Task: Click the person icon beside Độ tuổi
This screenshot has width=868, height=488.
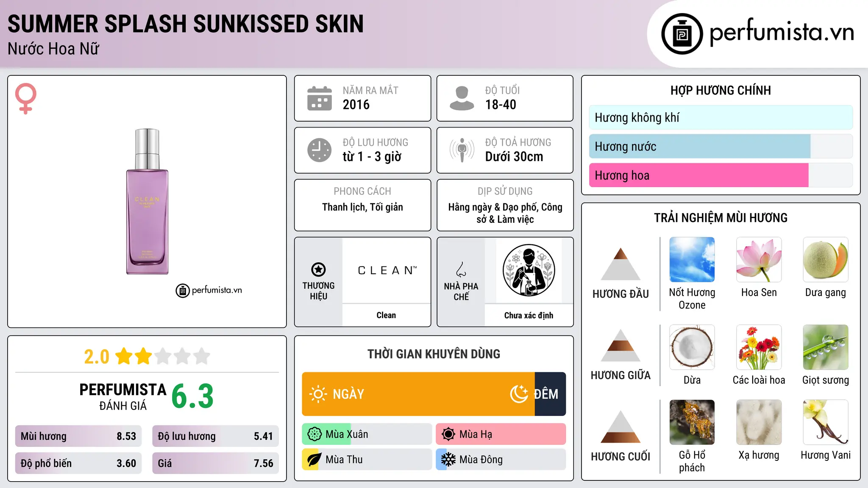Action: [x=462, y=98]
